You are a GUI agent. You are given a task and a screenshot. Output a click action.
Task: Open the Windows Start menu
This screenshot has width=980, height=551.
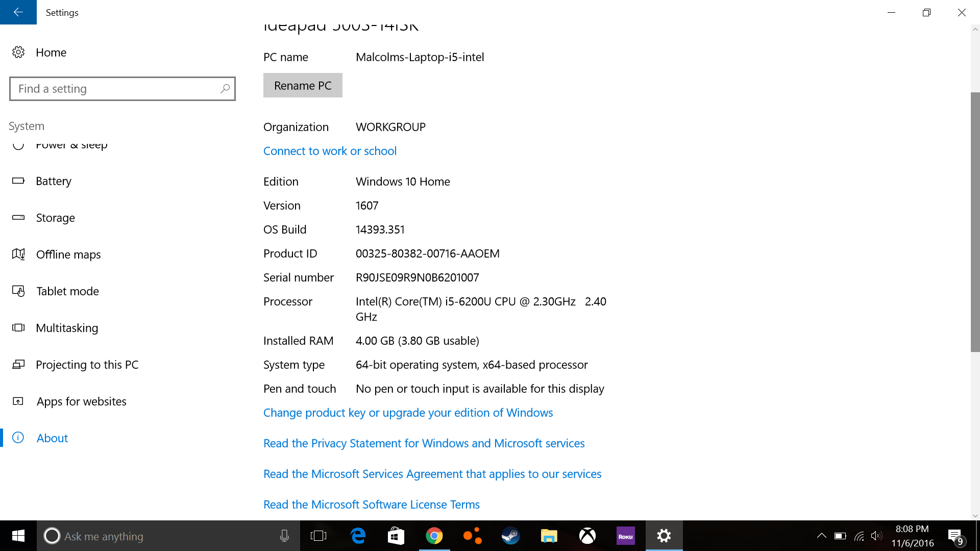18,536
